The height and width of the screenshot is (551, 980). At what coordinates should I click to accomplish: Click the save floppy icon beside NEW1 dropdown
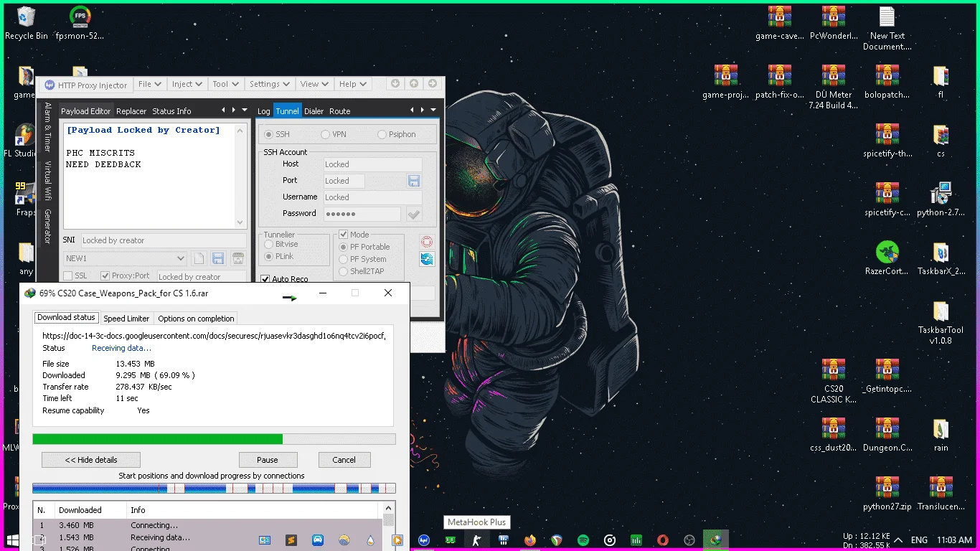pos(218,258)
